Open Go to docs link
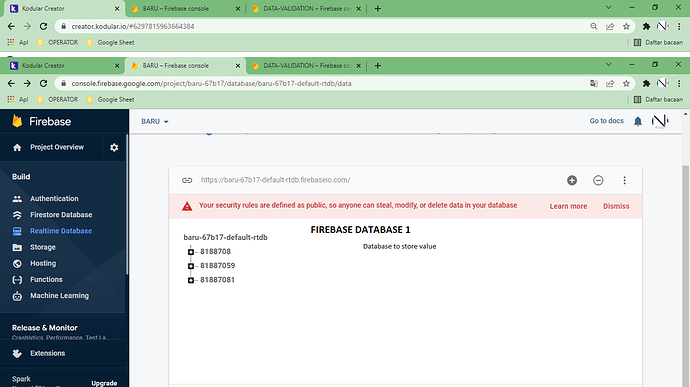690x387 pixels. (606, 121)
